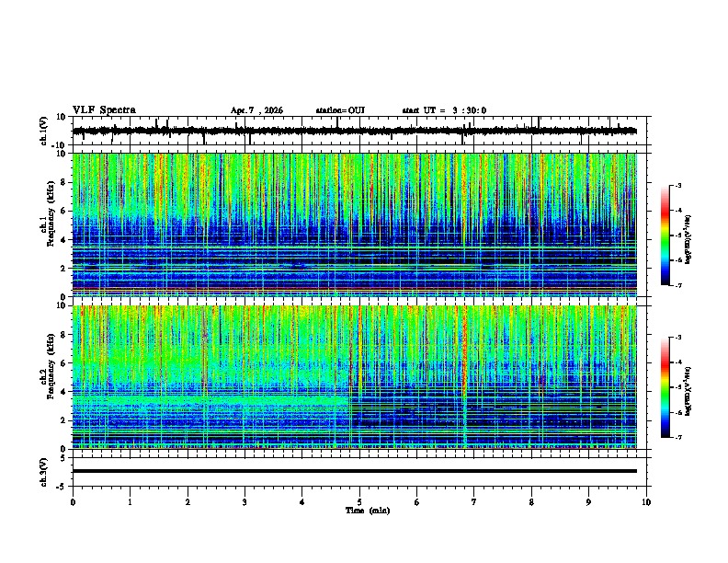Viewport: 728px width, 563px height.
Task: Click the "-5" label on ch.2 colorbar
Action: [x=678, y=387]
